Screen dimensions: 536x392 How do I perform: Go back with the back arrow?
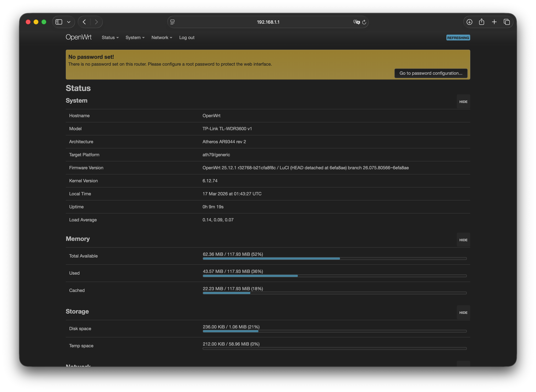coord(84,22)
